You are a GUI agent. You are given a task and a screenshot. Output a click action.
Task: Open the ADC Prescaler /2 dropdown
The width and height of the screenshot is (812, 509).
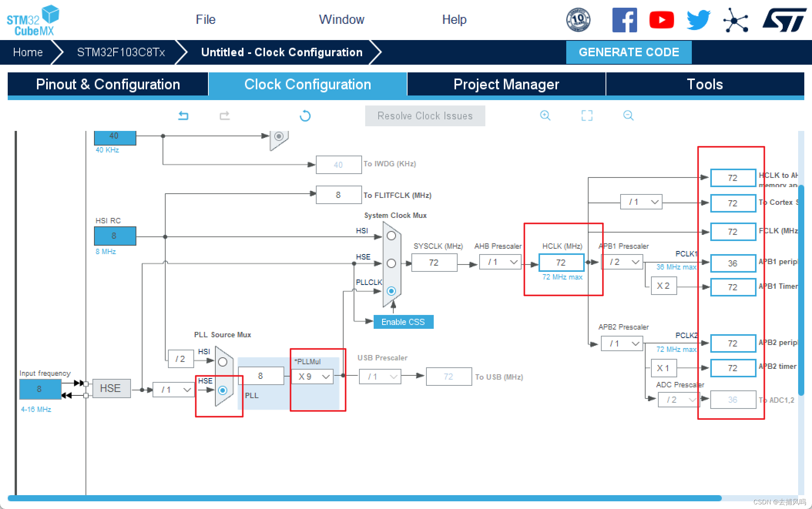pyautogui.click(x=679, y=400)
